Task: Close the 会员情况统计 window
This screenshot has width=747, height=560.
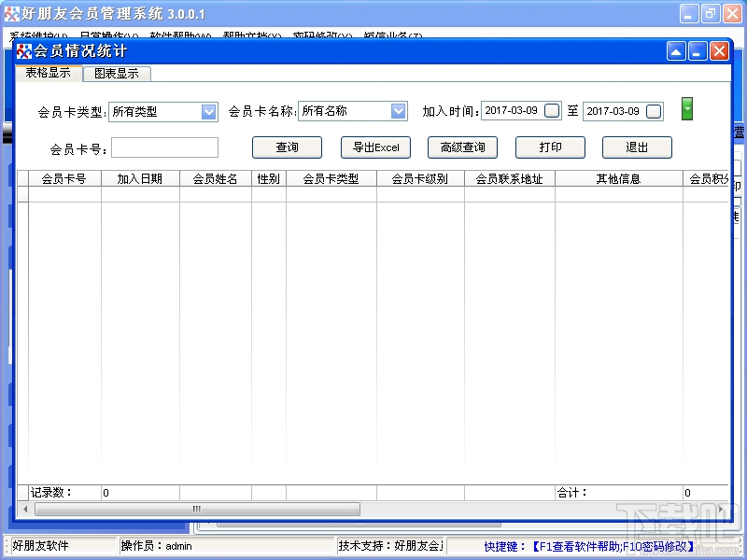Action: (719, 51)
